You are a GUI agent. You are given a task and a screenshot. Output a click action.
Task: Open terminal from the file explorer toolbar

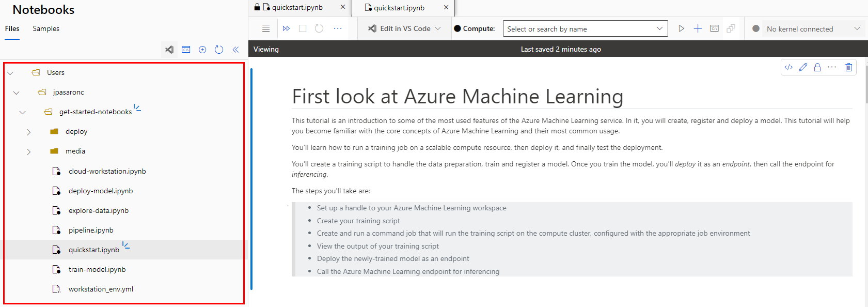click(x=186, y=50)
